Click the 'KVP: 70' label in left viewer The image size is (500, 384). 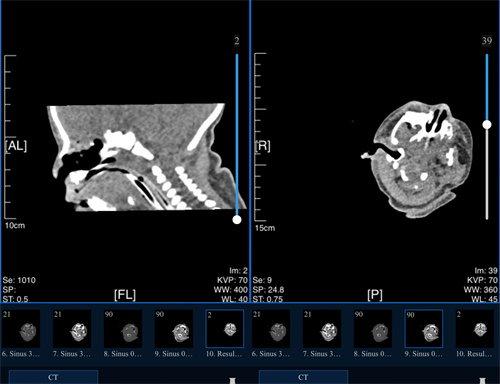pos(232,280)
